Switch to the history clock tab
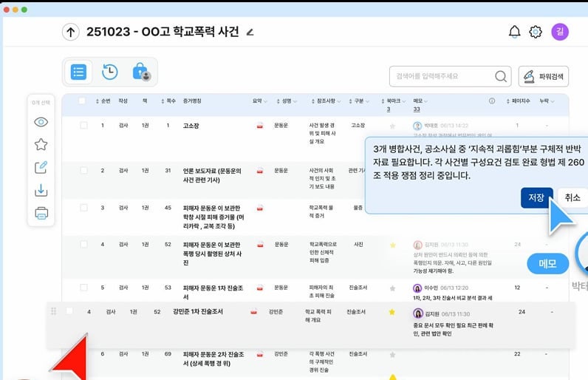The height and width of the screenshot is (380, 588). pyautogui.click(x=109, y=72)
